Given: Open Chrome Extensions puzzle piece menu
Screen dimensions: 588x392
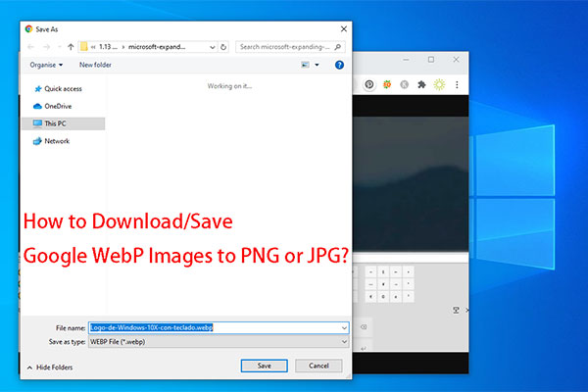Looking at the screenshot, I should point(421,85).
